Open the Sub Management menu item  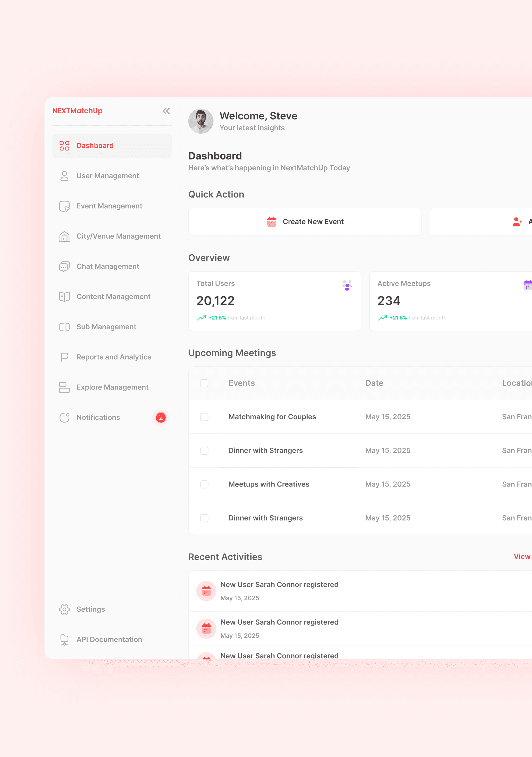pos(106,327)
